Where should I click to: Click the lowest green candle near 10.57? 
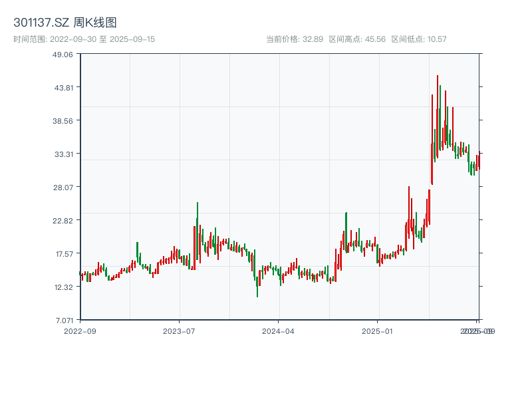coord(257,287)
